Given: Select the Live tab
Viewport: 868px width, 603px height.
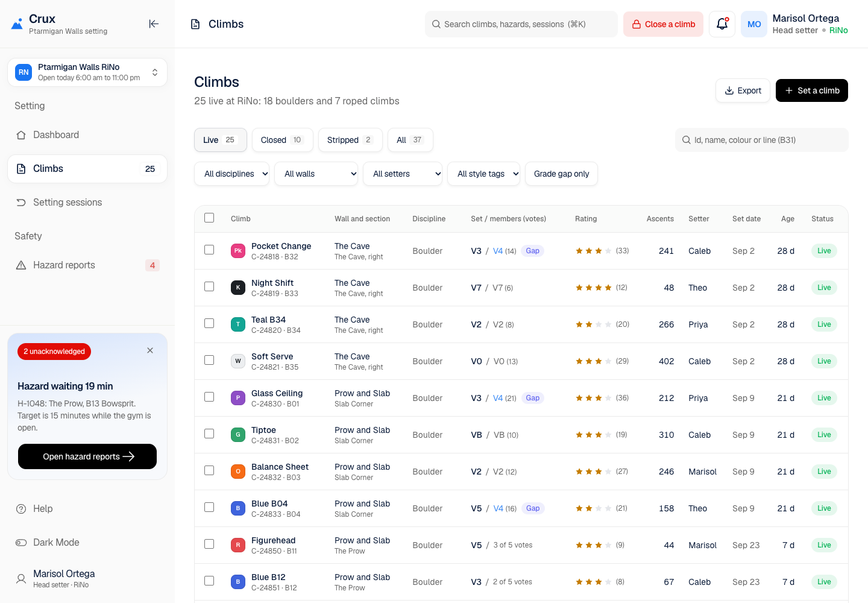Looking at the screenshot, I should [x=221, y=140].
